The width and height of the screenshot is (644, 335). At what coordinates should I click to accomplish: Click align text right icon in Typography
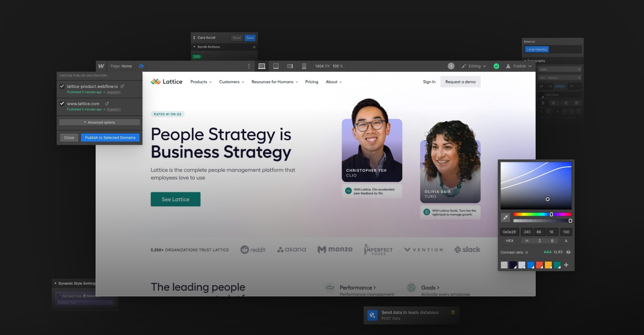coord(566,103)
